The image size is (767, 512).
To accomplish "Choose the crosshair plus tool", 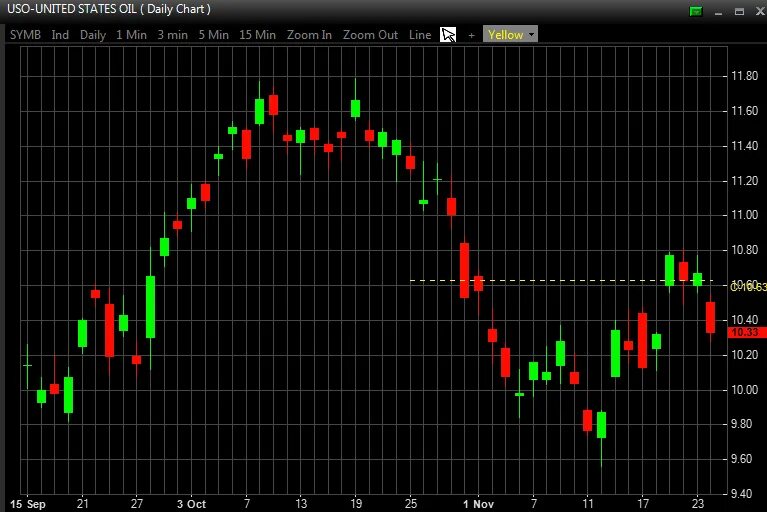I will 471,35.
